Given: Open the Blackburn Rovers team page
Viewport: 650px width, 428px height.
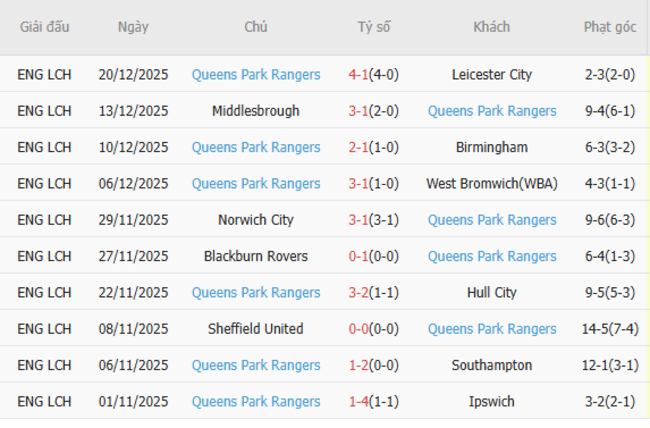Looking at the screenshot, I should coord(255,256).
